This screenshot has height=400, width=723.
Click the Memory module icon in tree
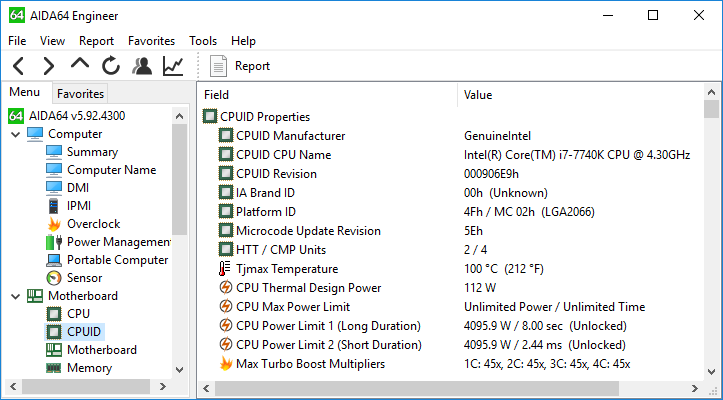(x=54, y=368)
